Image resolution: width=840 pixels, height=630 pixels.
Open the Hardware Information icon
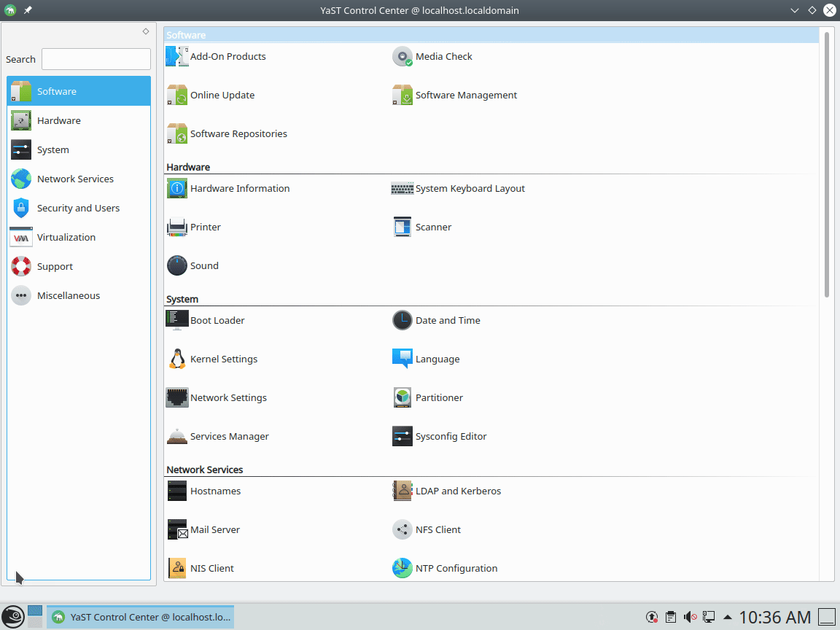tap(176, 188)
